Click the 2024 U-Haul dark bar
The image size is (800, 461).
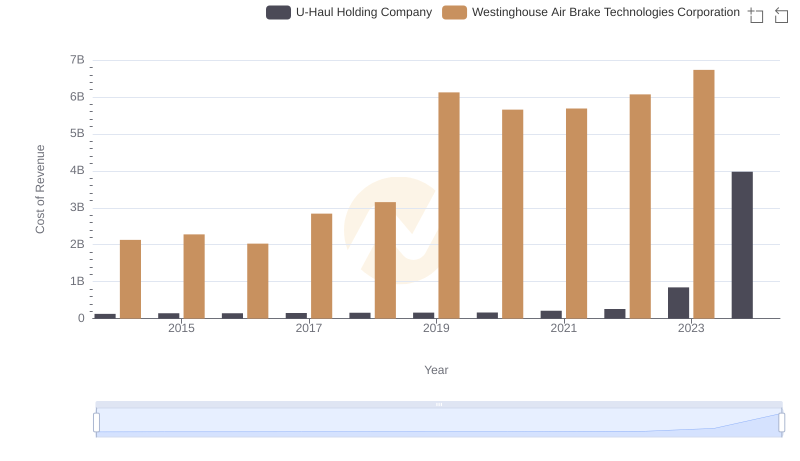pyautogui.click(x=742, y=245)
